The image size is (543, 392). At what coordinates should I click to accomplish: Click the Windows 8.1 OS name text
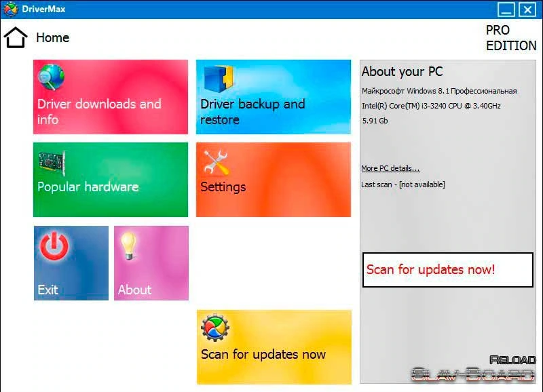coord(439,91)
